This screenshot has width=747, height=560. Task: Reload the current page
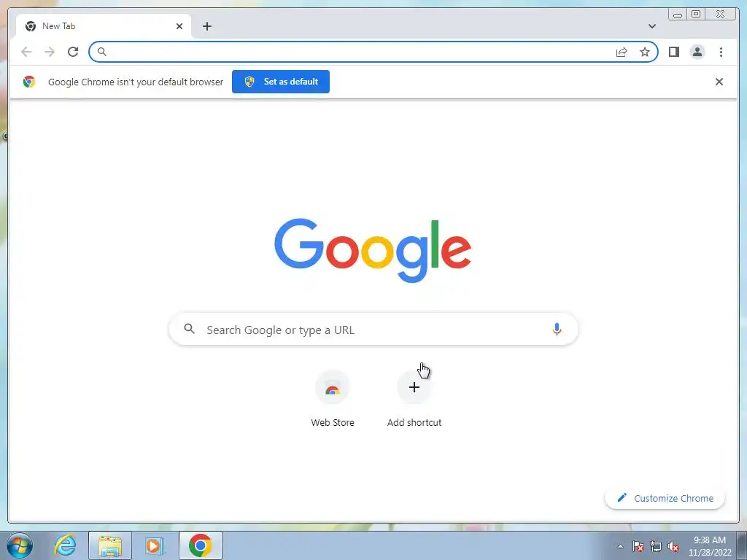73,52
